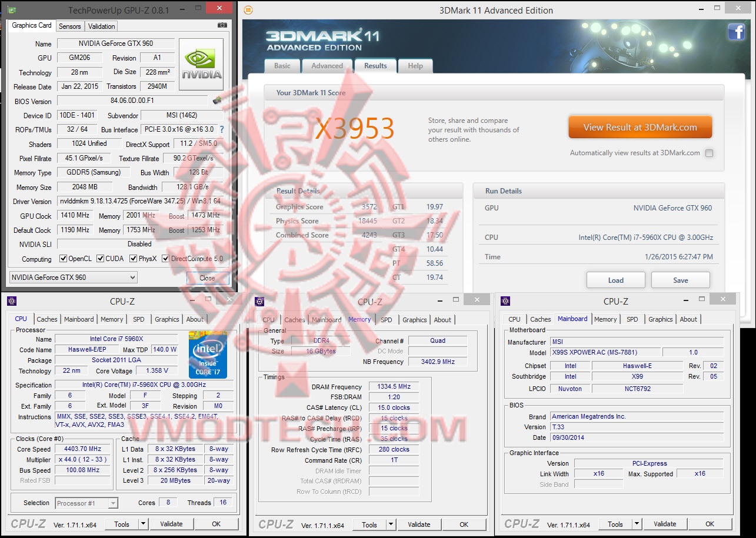Click the NB Frequency 3402.9 MHz value
Viewport: 756px width, 538px height.
[438, 362]
